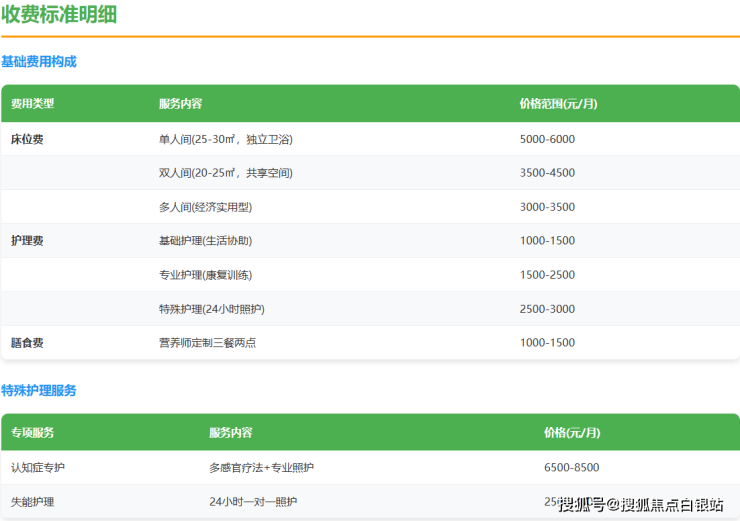Select 营养师定制三餐两点 meal description

click(207, 343)
